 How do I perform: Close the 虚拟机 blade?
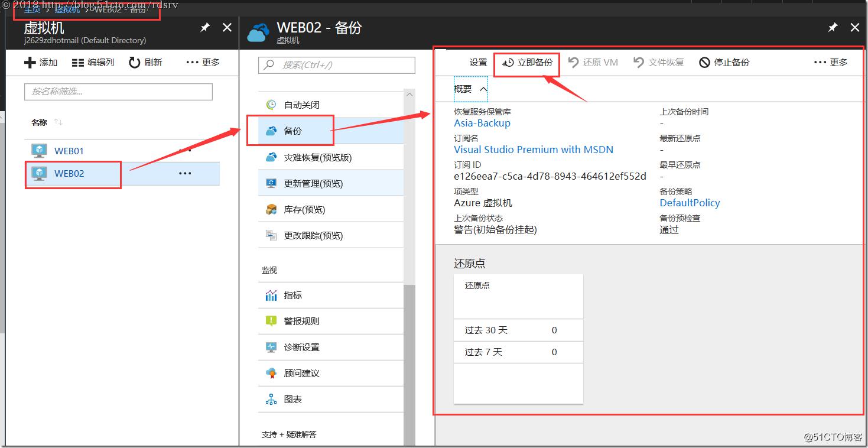227,28
